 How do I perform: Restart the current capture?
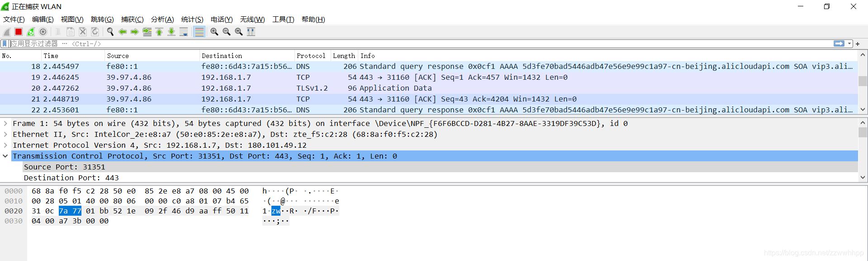(31, 32)
